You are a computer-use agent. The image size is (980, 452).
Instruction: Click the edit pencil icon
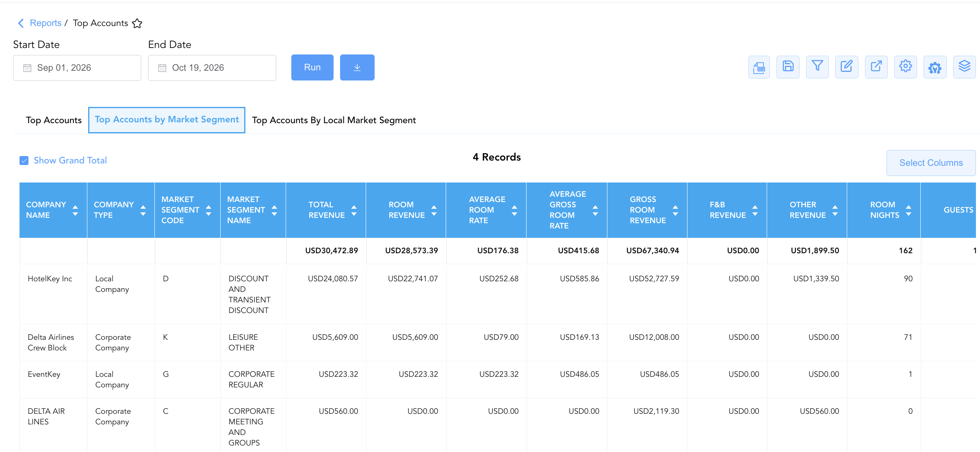click(847, 67)
